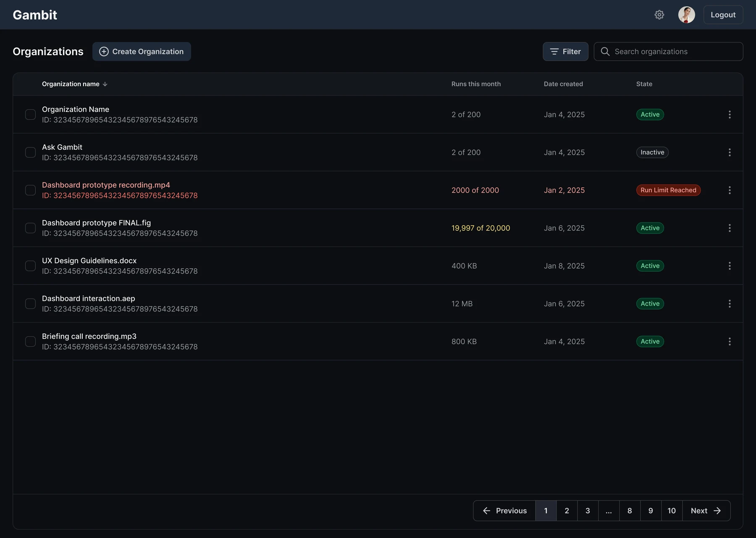Open more options for Ask Gambit row
Image resolution: width=756 pixels, height=538 pixels.
tap(730, 152)
